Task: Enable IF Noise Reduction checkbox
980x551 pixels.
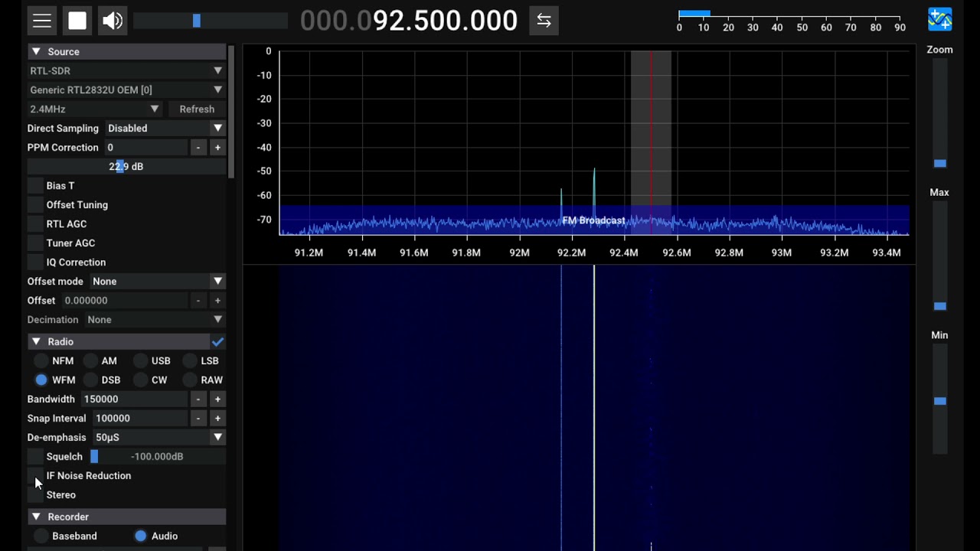Action: point(35,475)
